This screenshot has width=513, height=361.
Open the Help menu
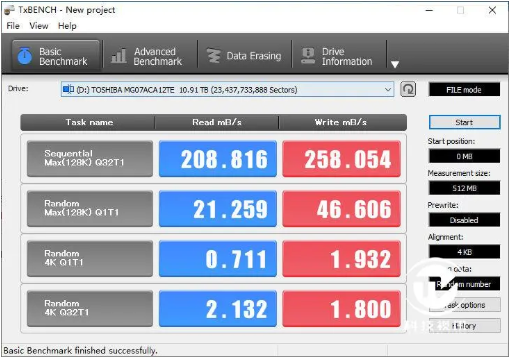click(67, 26)
